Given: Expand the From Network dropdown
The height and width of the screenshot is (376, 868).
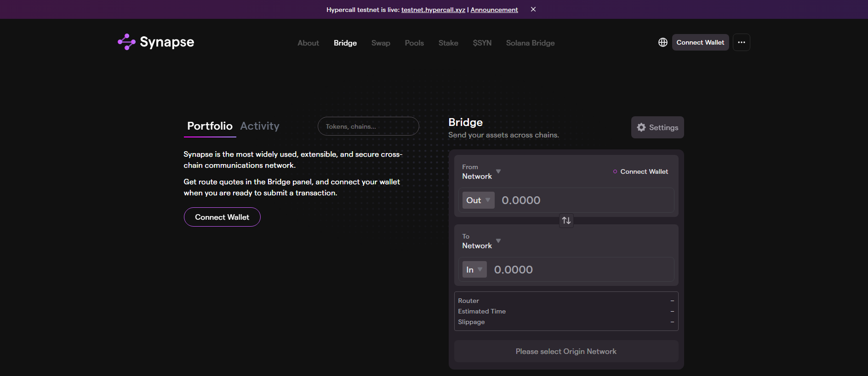Looking at the screenshot, I should pos(481,171).
